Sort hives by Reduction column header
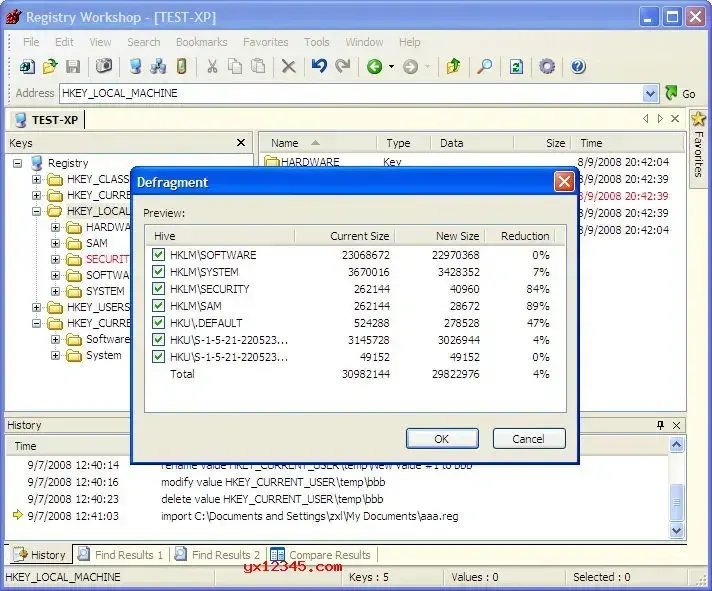The width and height of the screenshot is (712, 591). pos(519,236)
